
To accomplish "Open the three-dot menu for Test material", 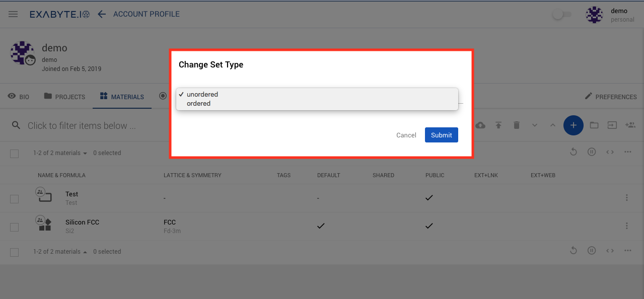I will [x=626, y=197].
